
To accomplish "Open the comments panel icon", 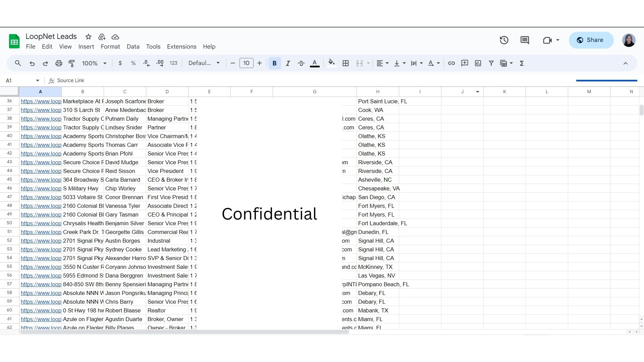I will pyautogui.click(x=525, y=40).
